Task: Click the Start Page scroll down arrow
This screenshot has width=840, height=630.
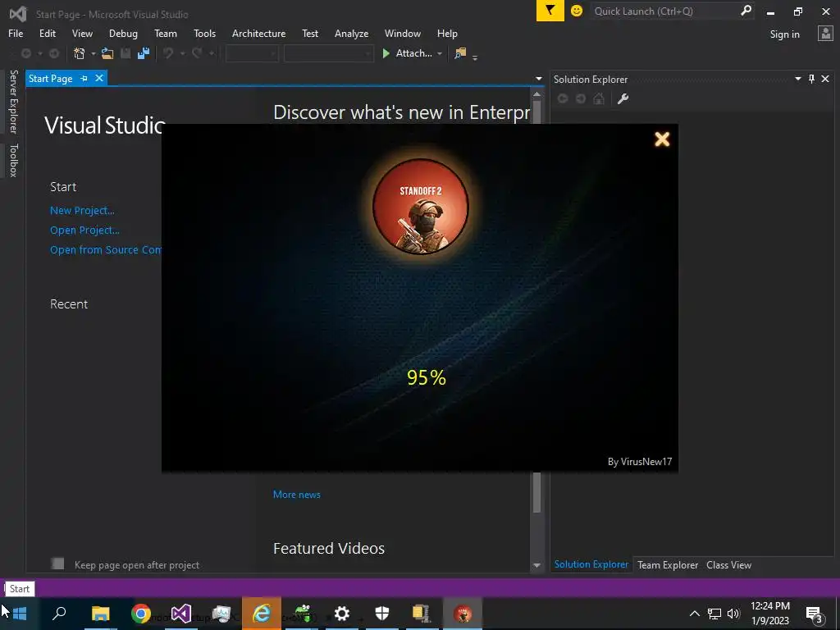Action: [x=536, y=565]
